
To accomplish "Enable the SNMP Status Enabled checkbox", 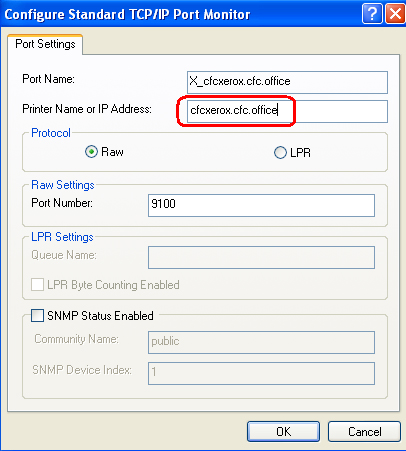I will point(37,315).
